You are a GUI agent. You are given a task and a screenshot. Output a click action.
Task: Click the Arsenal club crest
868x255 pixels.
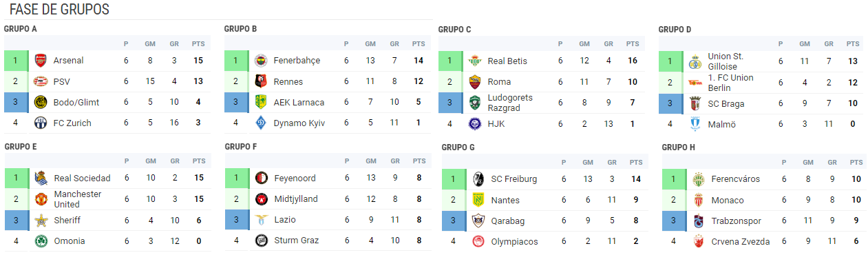[40, 61]
